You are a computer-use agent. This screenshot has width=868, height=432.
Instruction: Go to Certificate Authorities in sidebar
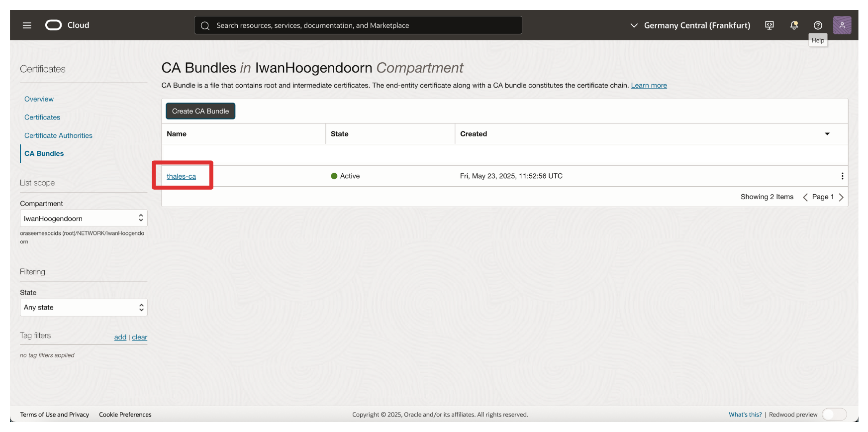(x=58, y=135)
